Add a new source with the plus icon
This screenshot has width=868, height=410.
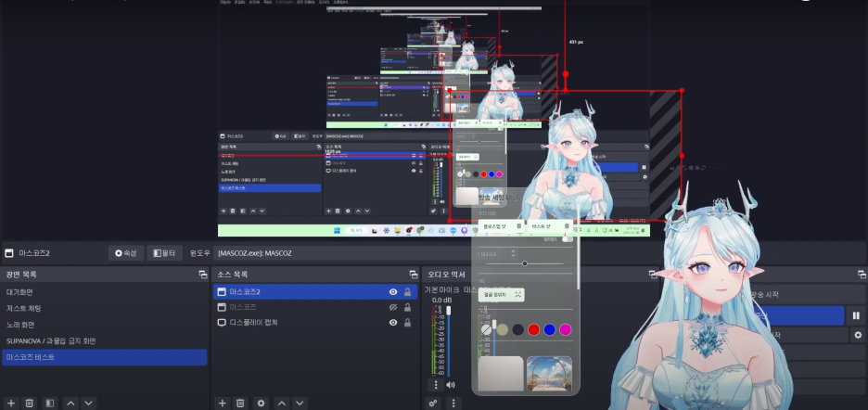(x=222, y=403)
